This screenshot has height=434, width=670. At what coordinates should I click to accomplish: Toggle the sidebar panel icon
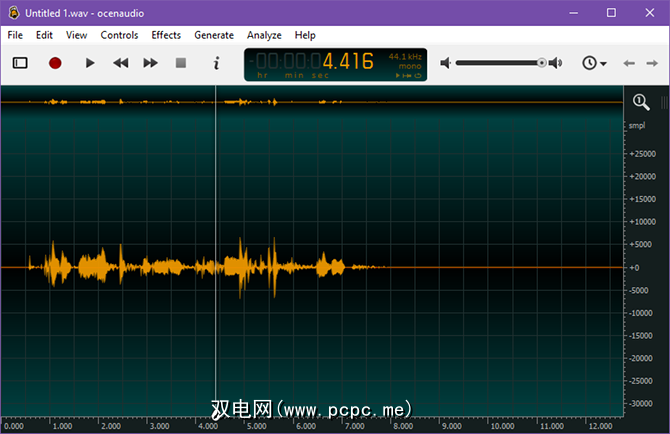[20, 63]
